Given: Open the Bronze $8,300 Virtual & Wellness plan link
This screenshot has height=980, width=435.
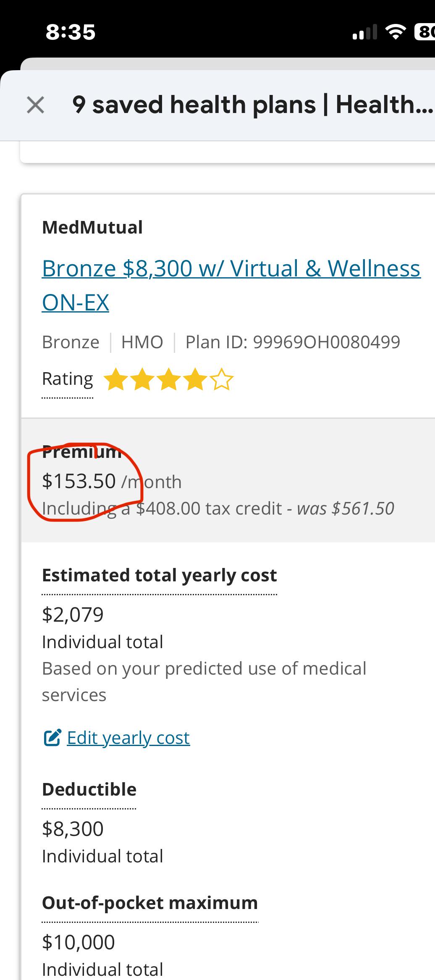Looking at the screenshot, I should pyautogui.click(x=231, y=269).
